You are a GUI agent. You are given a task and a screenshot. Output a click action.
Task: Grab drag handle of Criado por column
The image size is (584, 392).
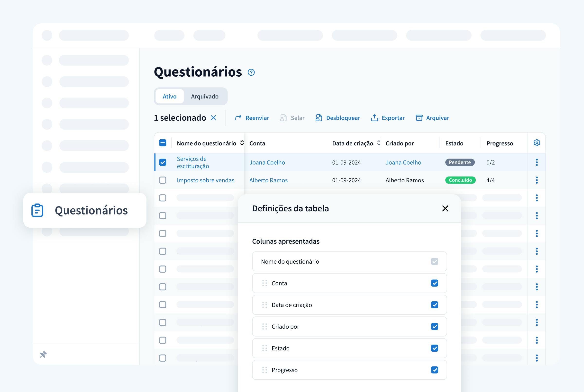(x=265, y=327)
